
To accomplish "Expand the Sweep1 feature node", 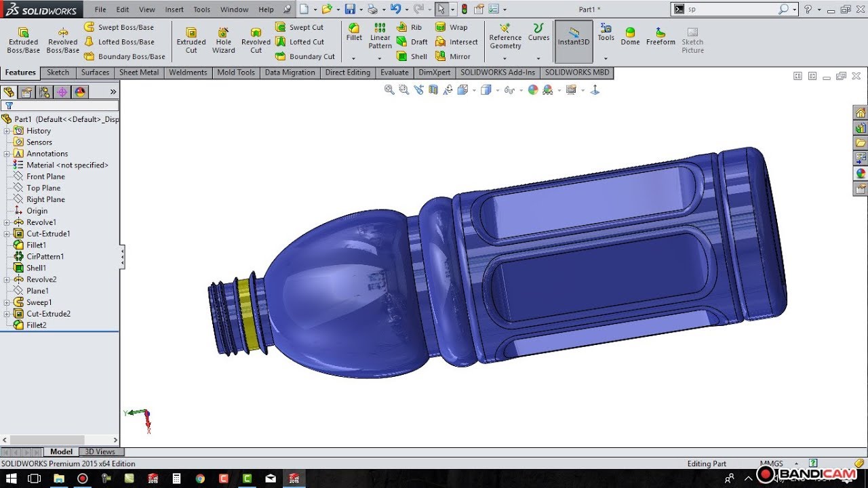I will click(7, 302).
